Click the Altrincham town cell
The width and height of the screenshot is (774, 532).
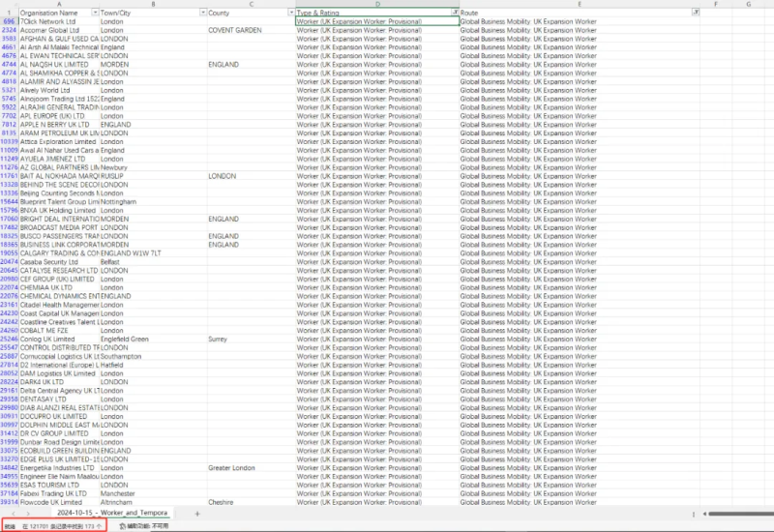point(153,502)
